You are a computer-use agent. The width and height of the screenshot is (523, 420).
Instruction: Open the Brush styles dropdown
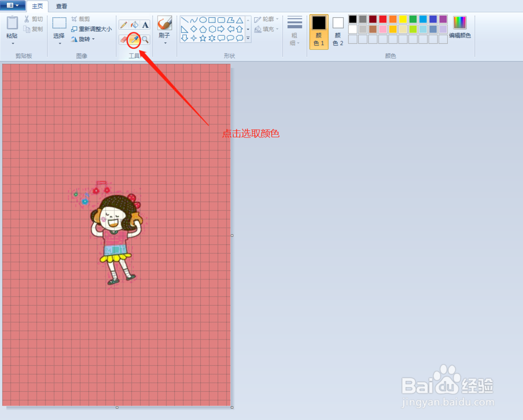[164, 42]
